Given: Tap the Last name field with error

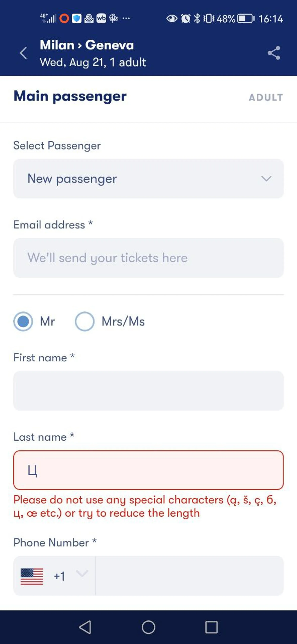Looking at the screenshot, I should [148, 470].
